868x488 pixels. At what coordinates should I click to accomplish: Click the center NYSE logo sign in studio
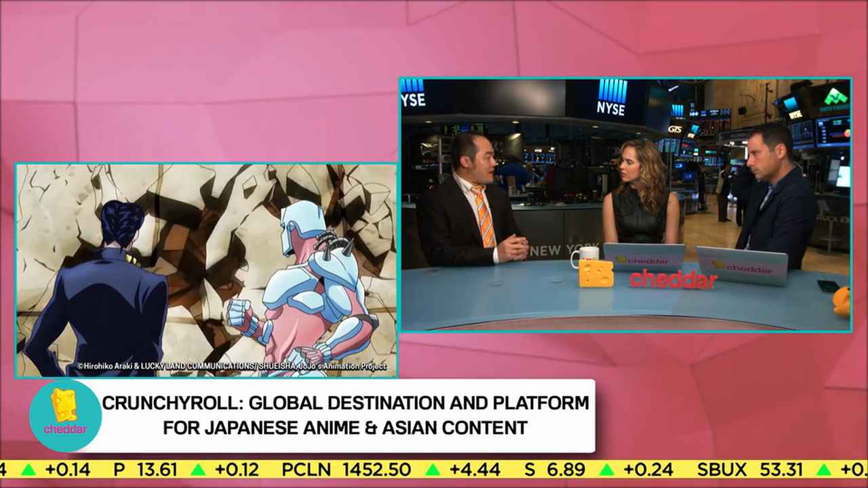pyautogui.click(x=612, y=98)
